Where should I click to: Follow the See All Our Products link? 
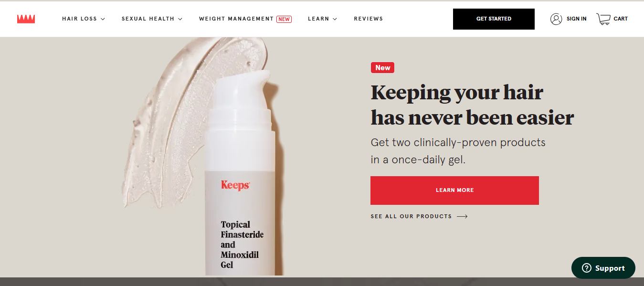[411, 216]
